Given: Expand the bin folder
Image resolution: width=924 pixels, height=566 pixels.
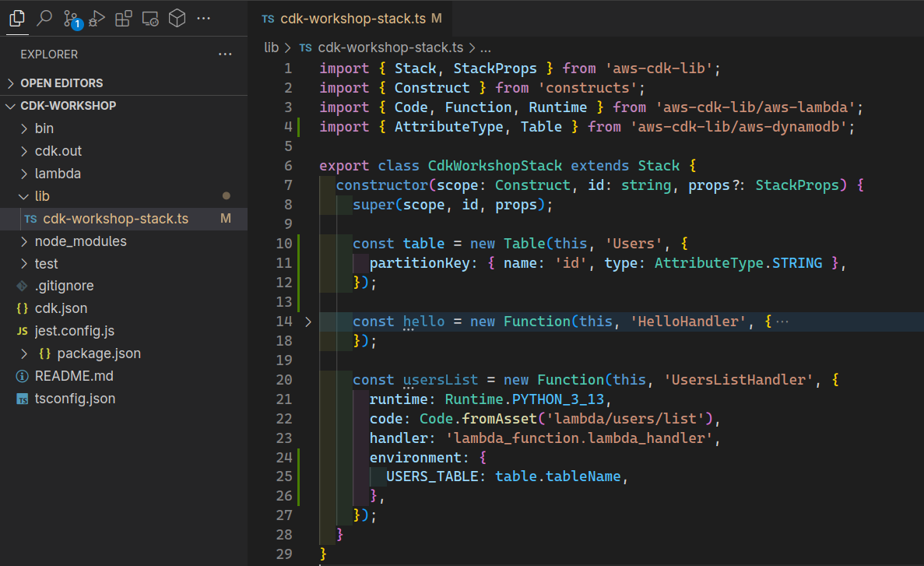Looking at the screenshot, I should point(24,128).
